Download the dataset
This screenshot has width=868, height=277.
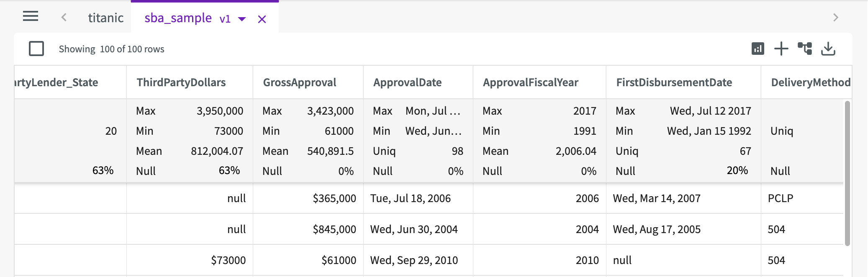[828, 49]
